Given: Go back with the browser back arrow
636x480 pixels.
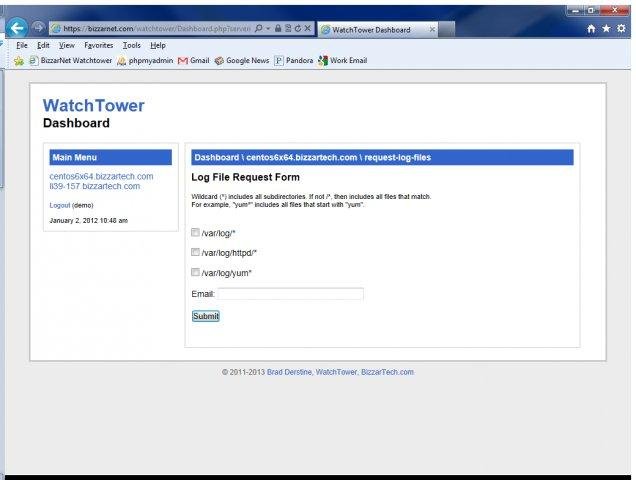Looking at the screenshot, I should click(17, 28).
